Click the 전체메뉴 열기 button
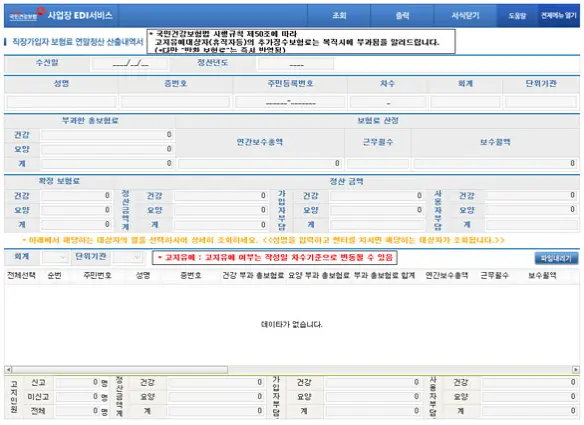Screen dimensions: 584x425 click(558, 16)
